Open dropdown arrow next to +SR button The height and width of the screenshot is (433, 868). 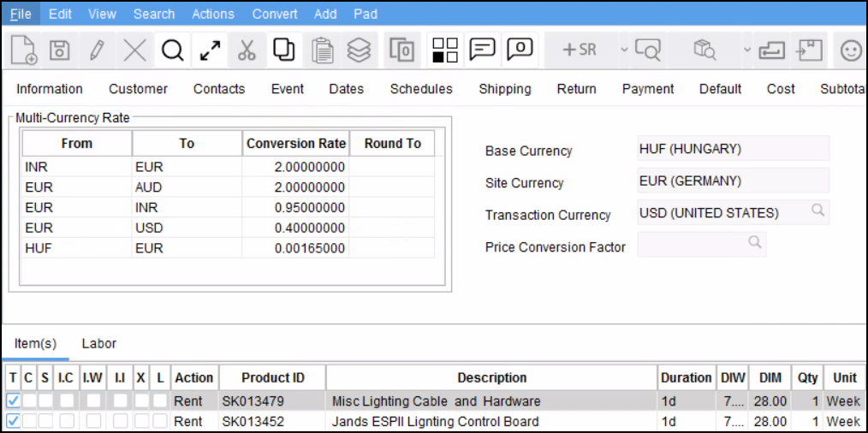(x=624, y=50)
